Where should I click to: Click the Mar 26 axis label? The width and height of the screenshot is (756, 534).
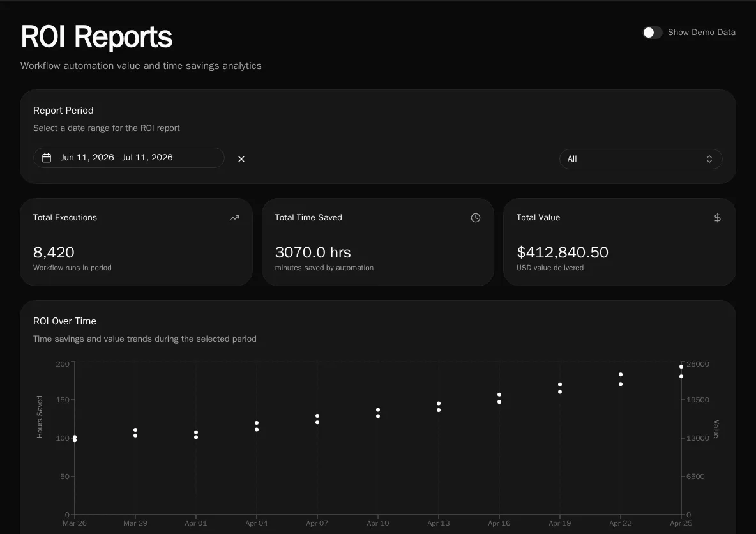tap(75, 523)
